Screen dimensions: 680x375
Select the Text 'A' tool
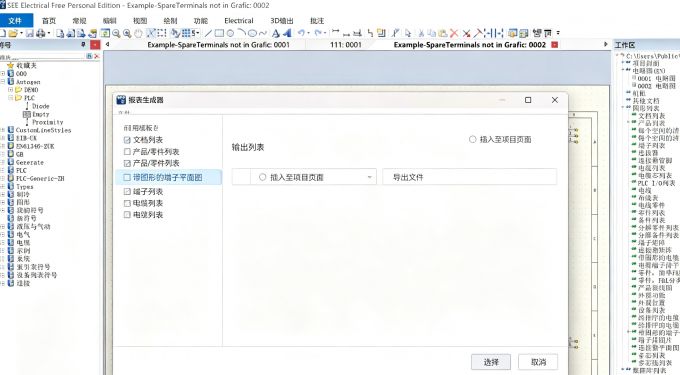pyautogui.click(x=276, y=33)
